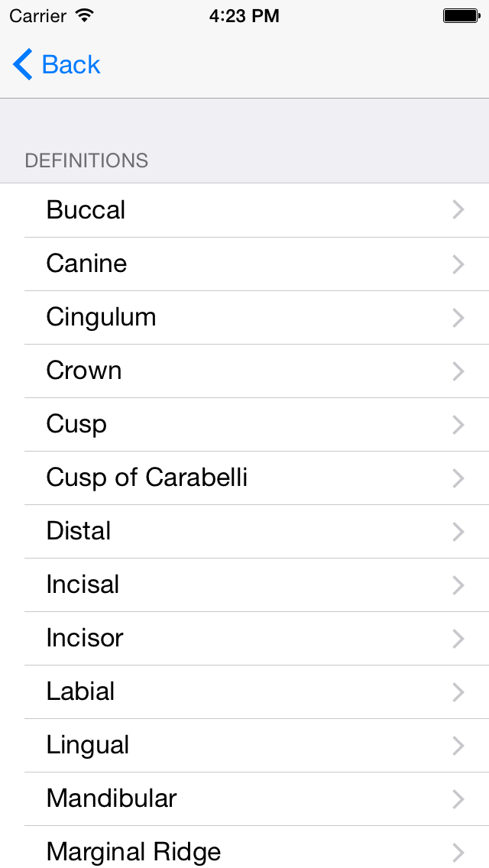Tap the Lingual row disclosure arrow
This screenshot has height=868, width=489.
458,746
